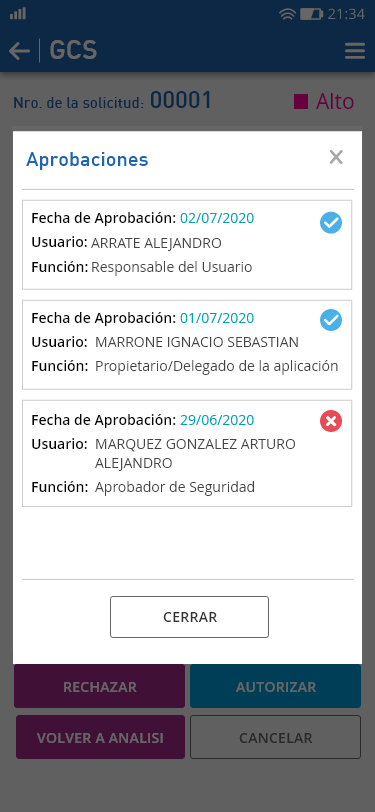This screenshot has width=375, height=812.
Task: Select the 29/06/2020 approval date
Action: 217,419
